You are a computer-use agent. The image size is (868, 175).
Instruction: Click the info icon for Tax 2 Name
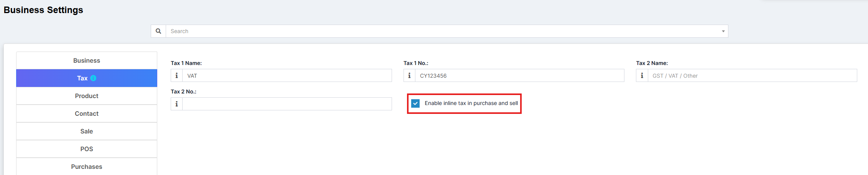click(x=642, y=76)
